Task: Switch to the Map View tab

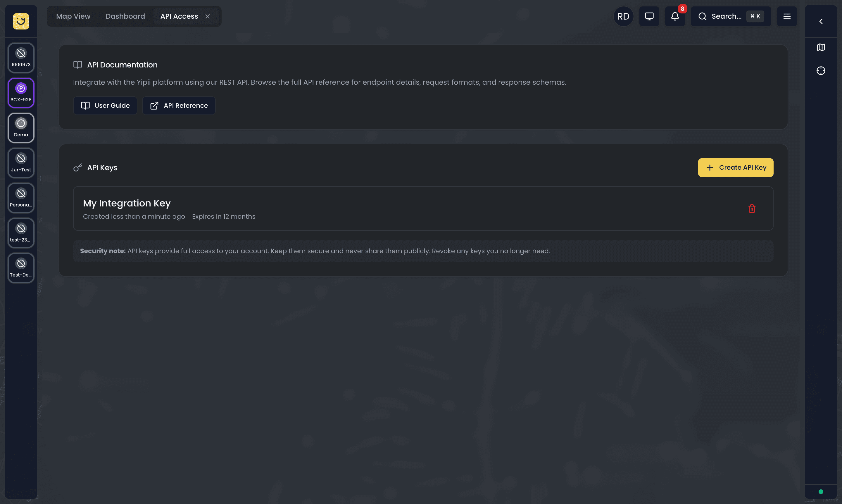Action: tap(73, 16)
